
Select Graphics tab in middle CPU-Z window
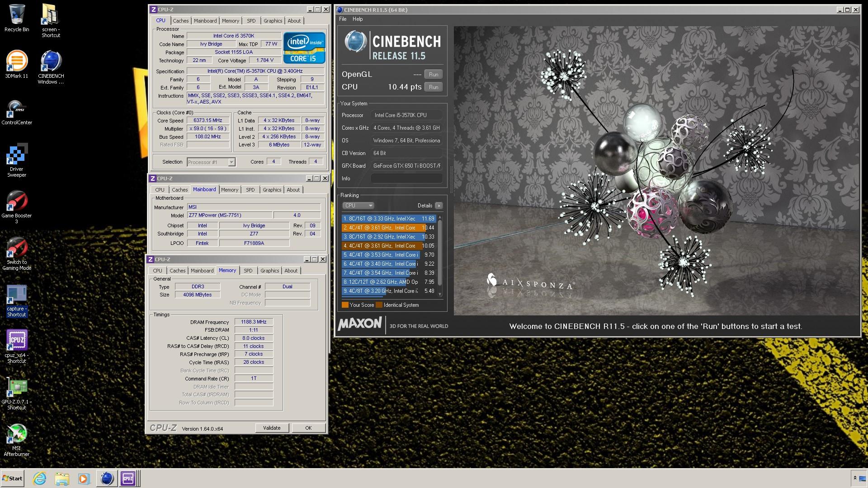(272, 190)
